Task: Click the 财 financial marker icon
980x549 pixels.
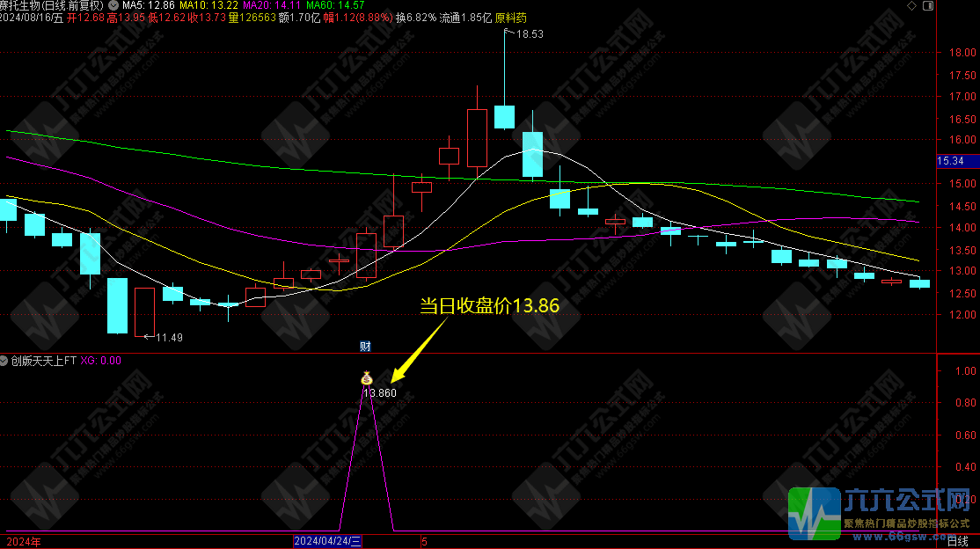Action: (367, 347)
